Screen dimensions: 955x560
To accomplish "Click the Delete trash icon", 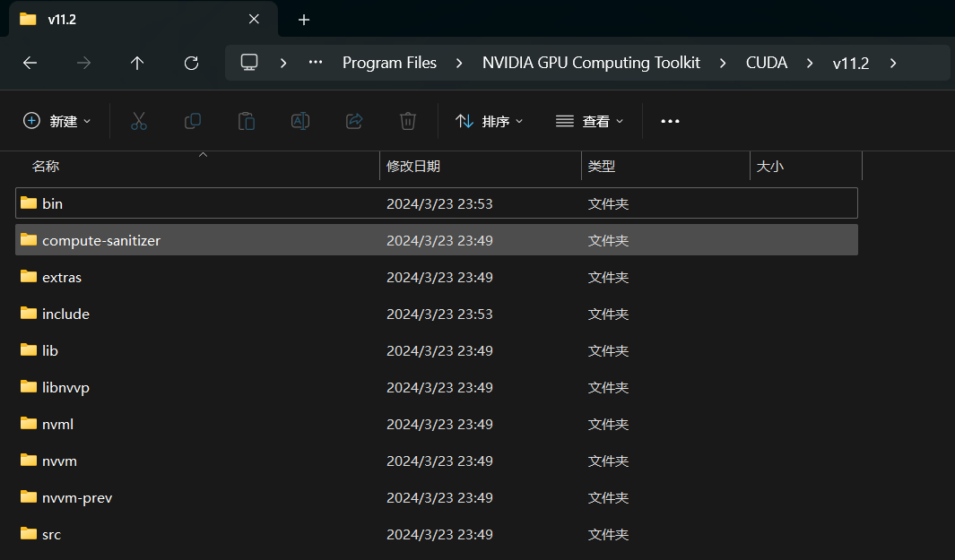I will (x=408, y=121).
